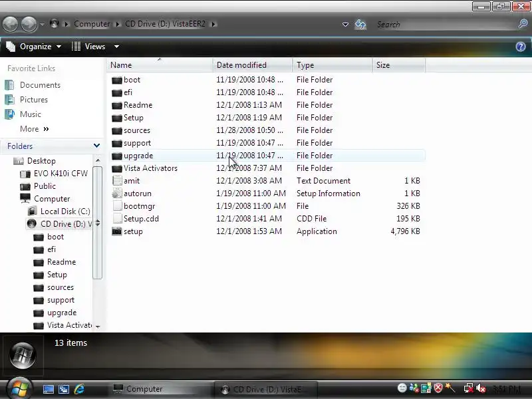Viewport: 532px width, 399px height.
Task: Select Vista Activators folder icon
Action: coord(117,168)
